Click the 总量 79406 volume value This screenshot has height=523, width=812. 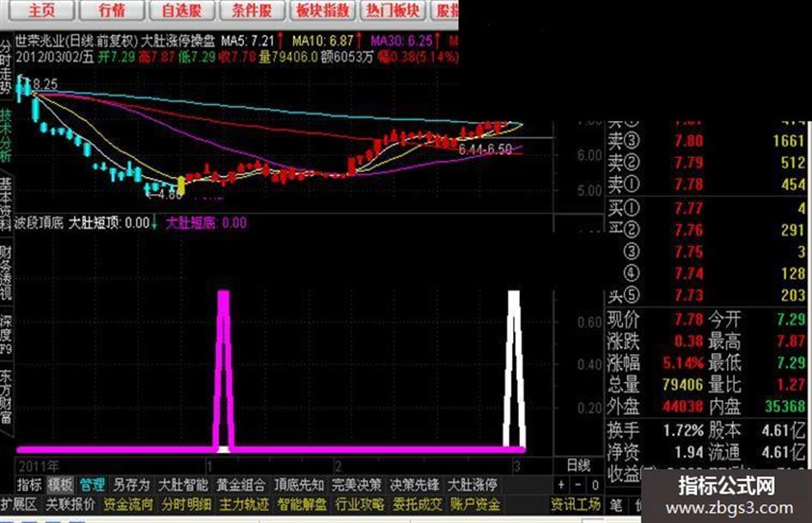point(683,385)
